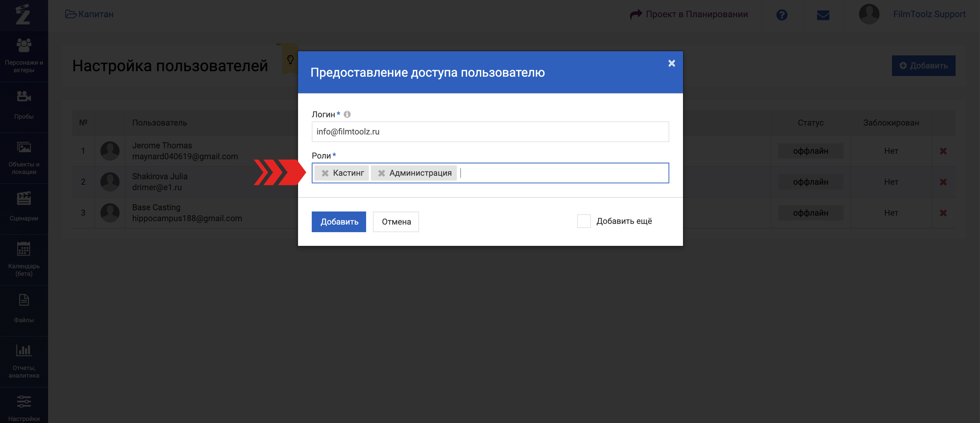Open Отчеты, аналитика in sidebar
Viewport: 980px width, 423px height.
24,361
